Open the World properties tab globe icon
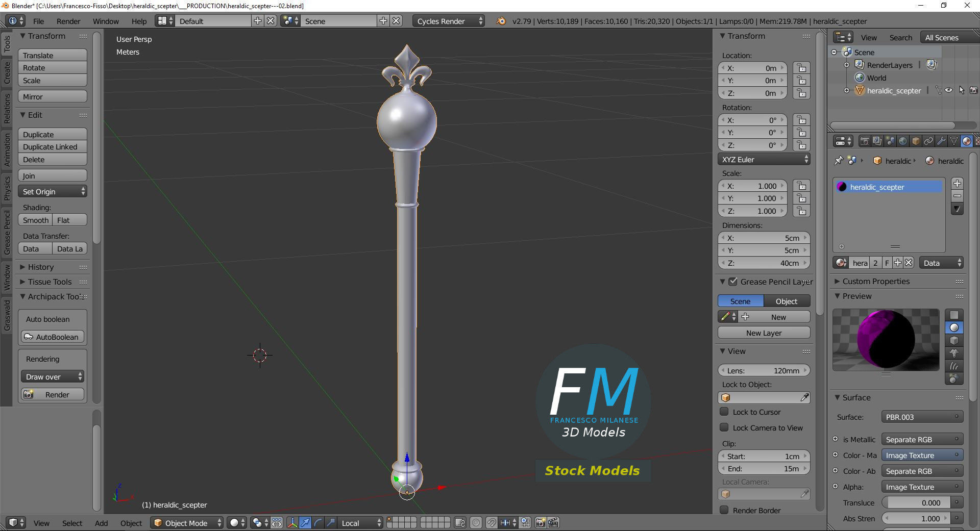Viewport: 980px width, 531px height. click(903, 141)
